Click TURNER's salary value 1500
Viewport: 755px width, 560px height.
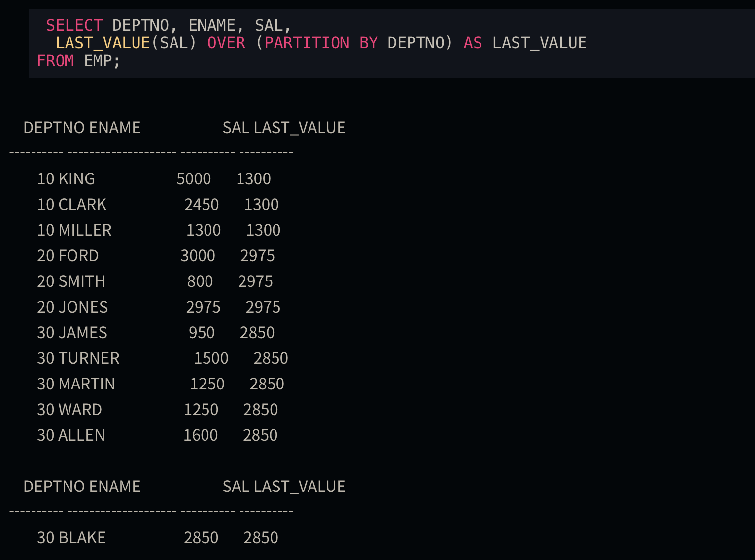click(211, 358)
